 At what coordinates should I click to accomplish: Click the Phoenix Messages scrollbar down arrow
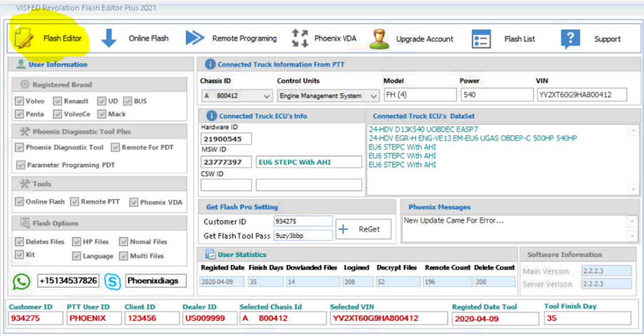(x=633, y=236)
